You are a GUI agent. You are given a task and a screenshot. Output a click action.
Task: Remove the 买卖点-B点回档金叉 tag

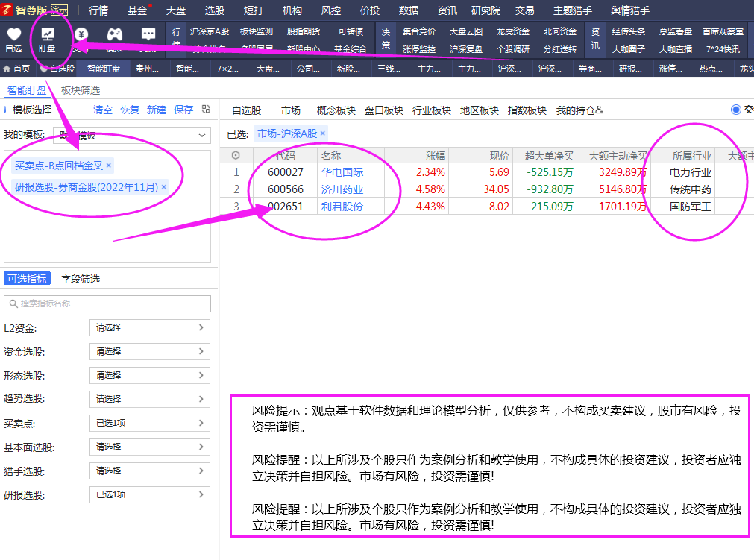click(x=109, y=166)
